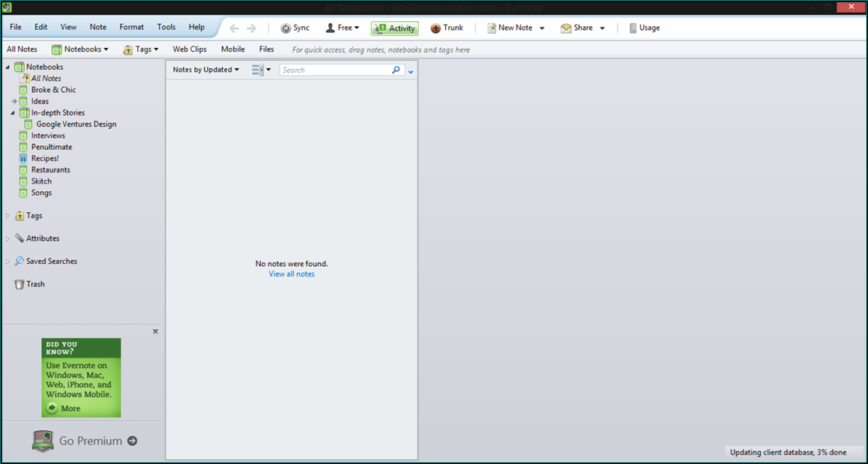Image resolution: width=868 pixels, height=464 pixels.
Task: Expand the Tags tree section
Action: [x=7, y=216]
